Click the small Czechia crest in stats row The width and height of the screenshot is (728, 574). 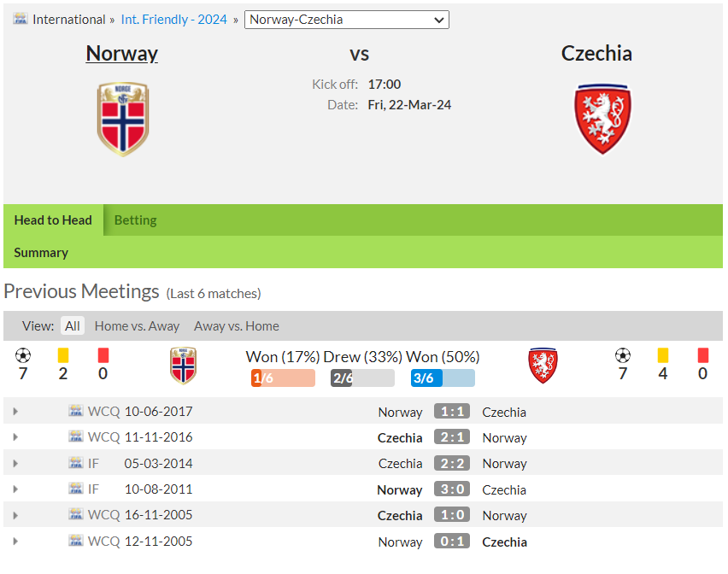pos(543,366)
